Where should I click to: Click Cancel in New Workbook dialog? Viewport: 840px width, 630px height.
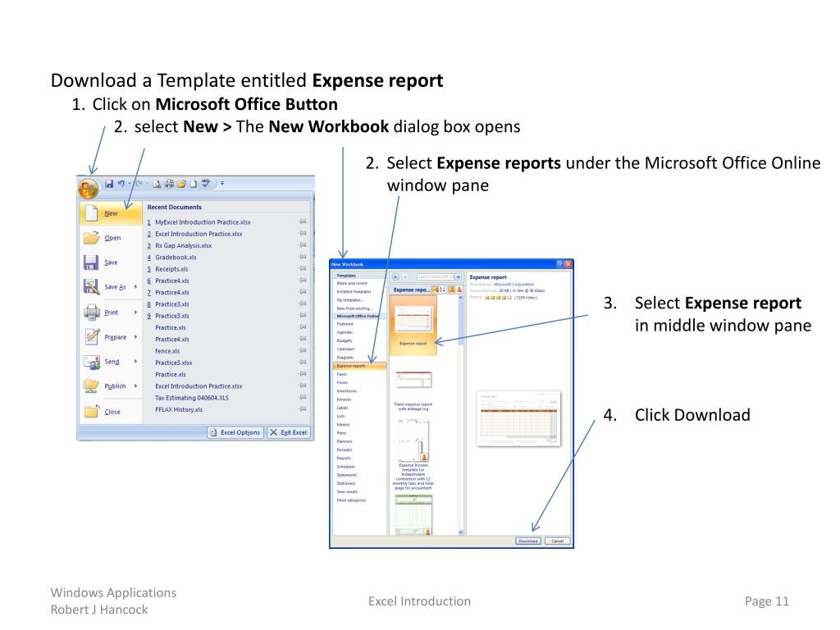(x=558, y=541)
